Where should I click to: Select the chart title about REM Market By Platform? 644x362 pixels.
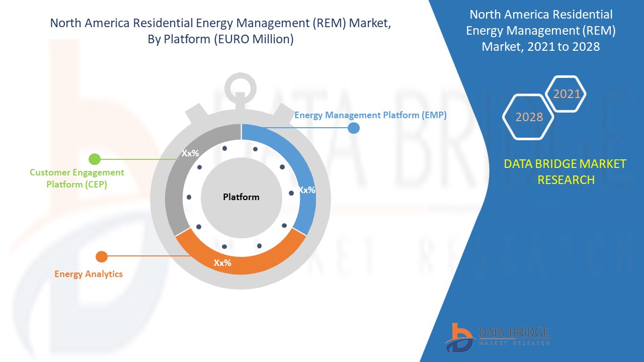click(x=220, y=29)
